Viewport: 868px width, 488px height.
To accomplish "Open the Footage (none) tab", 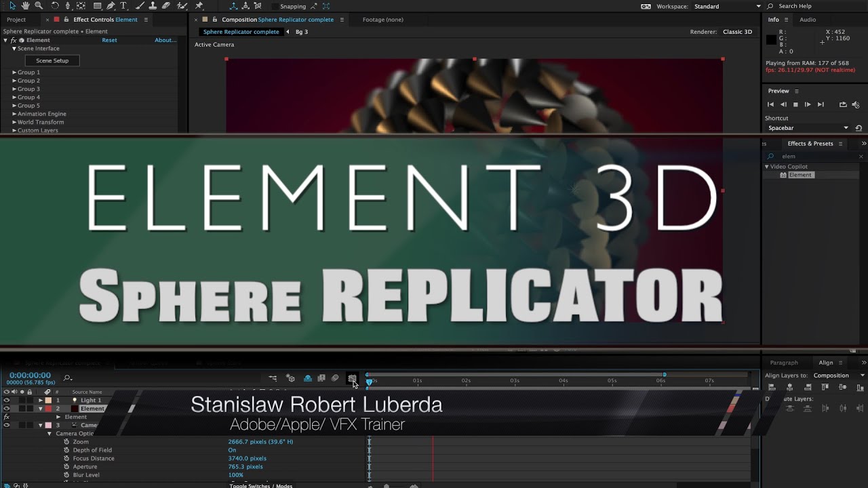I will coord(382,20).
